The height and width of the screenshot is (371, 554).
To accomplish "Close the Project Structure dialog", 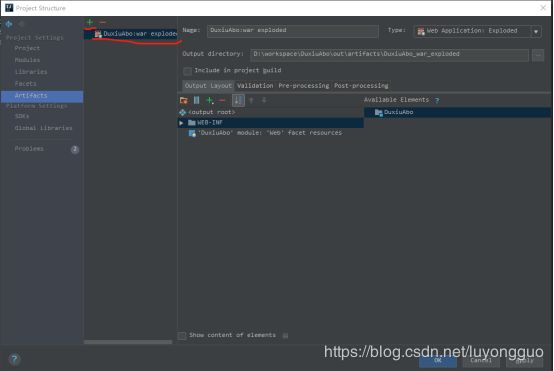I will [543, 8].
